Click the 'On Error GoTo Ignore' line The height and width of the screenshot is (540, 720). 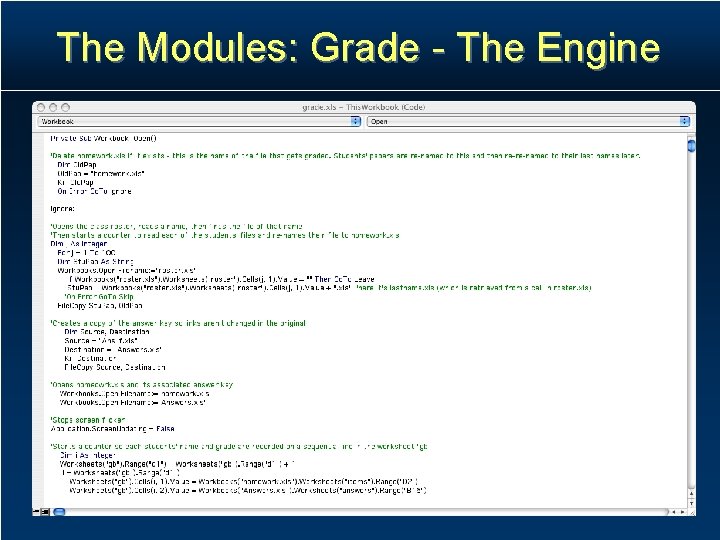95,191
